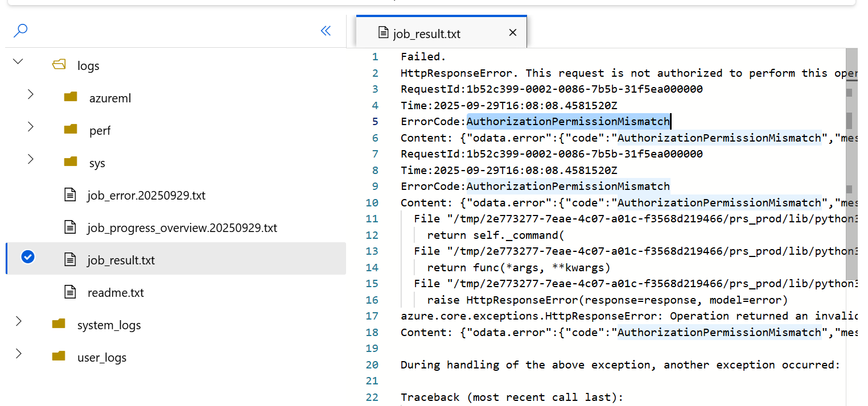Select the perf folder label
Screen dimensions: 868x406
[100, 131]
